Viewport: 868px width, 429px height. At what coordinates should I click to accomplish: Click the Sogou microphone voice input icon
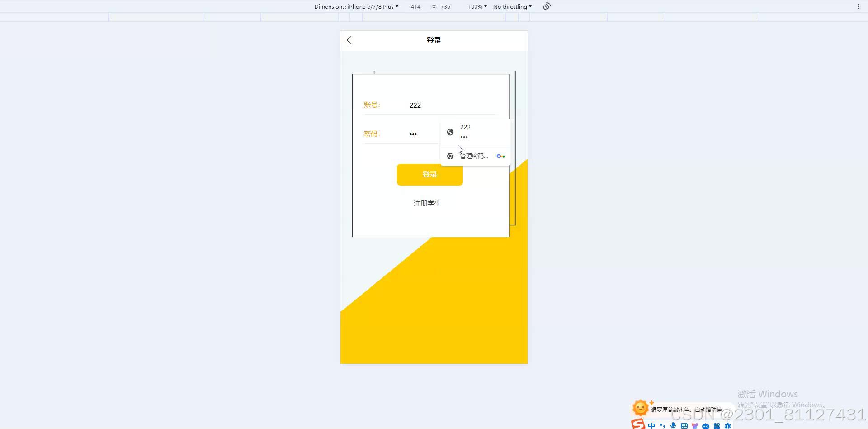(673, 425)
